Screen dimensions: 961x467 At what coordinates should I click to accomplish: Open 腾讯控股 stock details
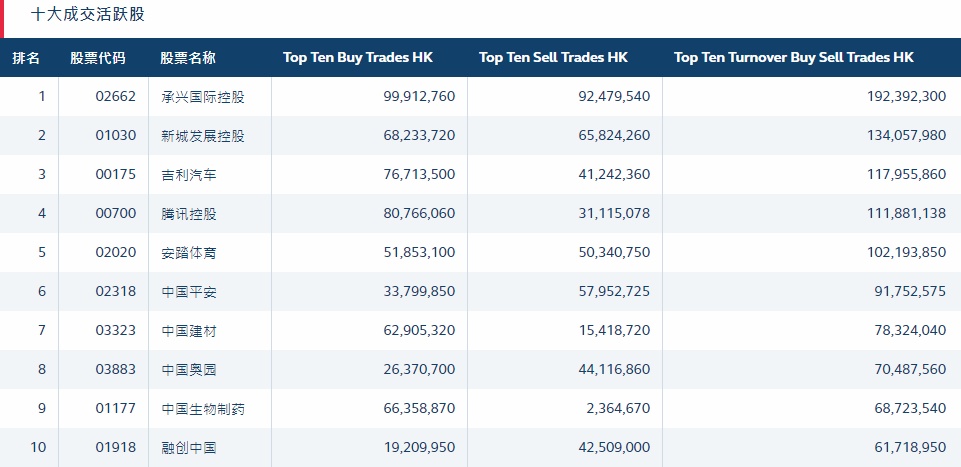click(188, 214)
